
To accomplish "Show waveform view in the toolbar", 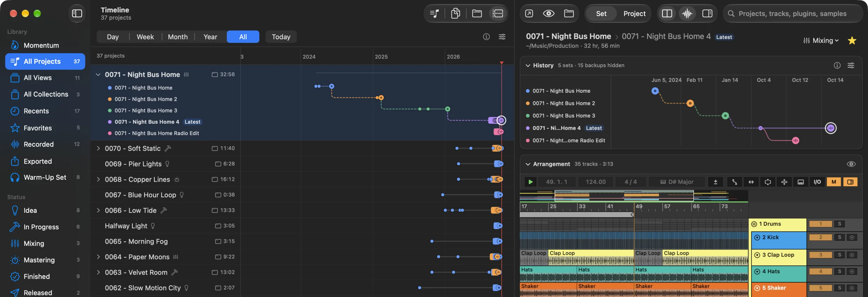I will coord(687,13).
